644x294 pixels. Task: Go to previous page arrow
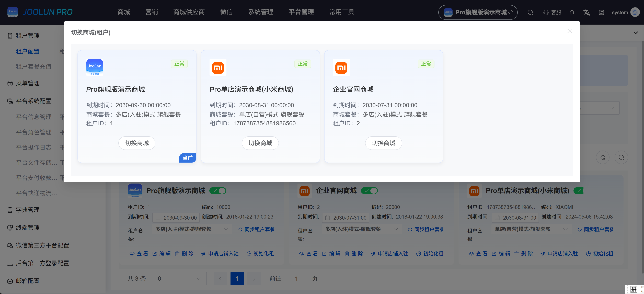[x=220, y=278]
